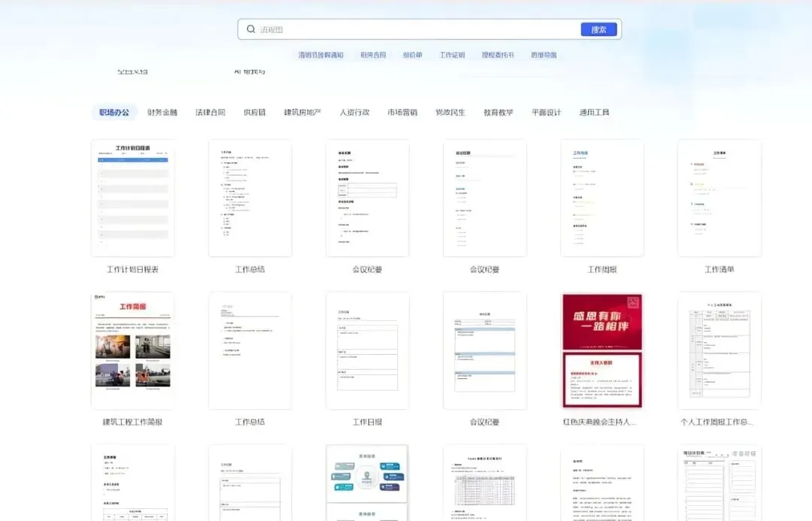The width and height of the screenshot is (812, 521).
Task: Click the 红色庆典晚会主持人... caption text
Action: coord(599,422)
